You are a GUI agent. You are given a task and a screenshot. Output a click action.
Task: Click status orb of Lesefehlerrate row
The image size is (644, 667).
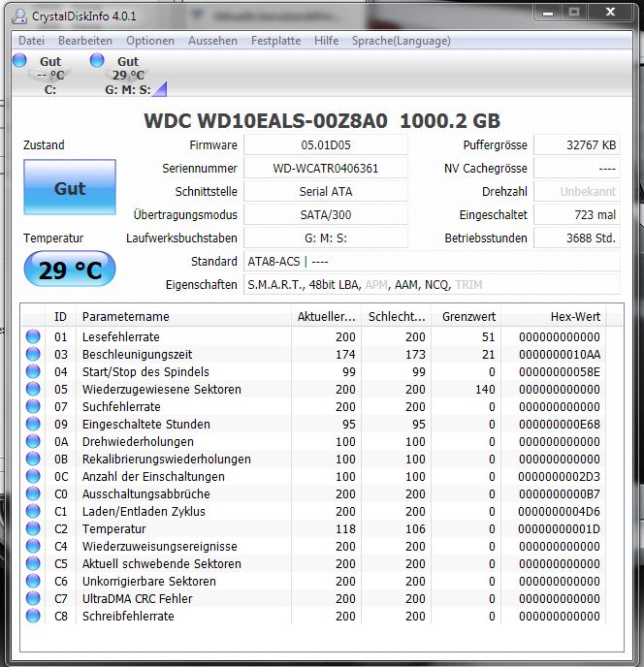[x=33, y=336]
